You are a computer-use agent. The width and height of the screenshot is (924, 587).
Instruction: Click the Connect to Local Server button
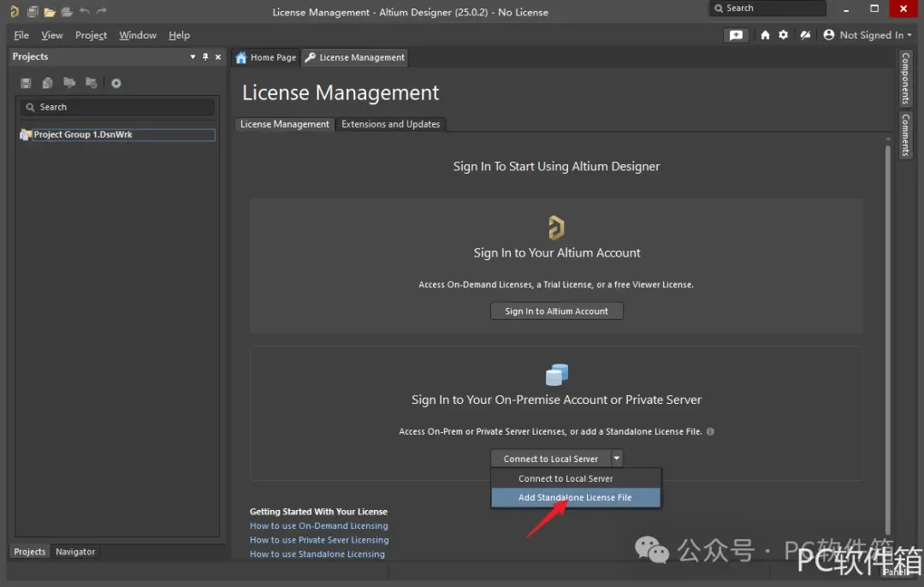click(550, 459)
